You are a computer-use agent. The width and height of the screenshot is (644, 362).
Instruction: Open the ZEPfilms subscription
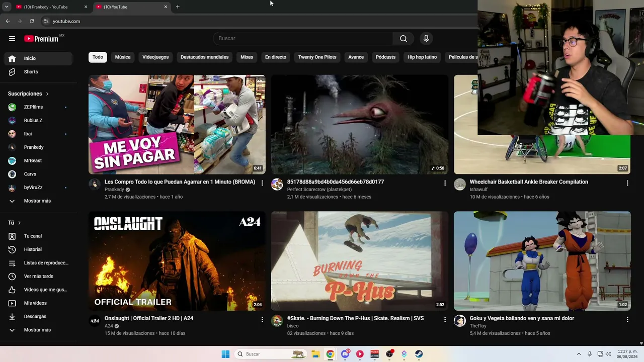[38, 107]
